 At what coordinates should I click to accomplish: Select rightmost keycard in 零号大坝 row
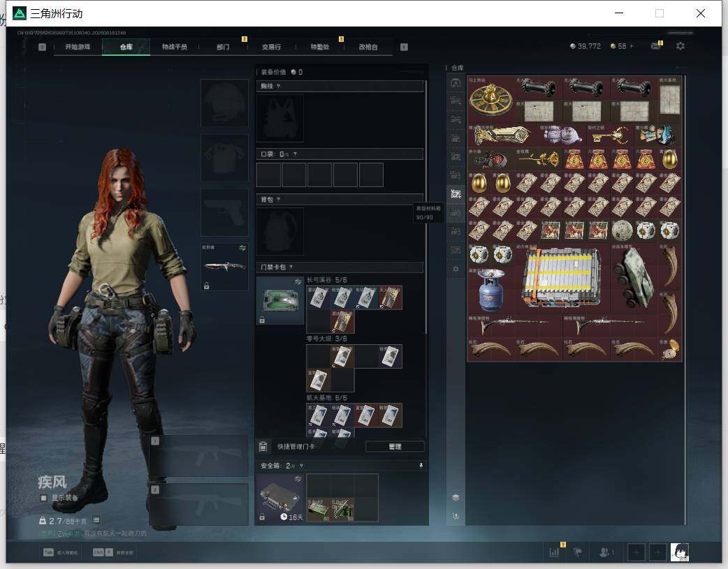tap(390, 357)
